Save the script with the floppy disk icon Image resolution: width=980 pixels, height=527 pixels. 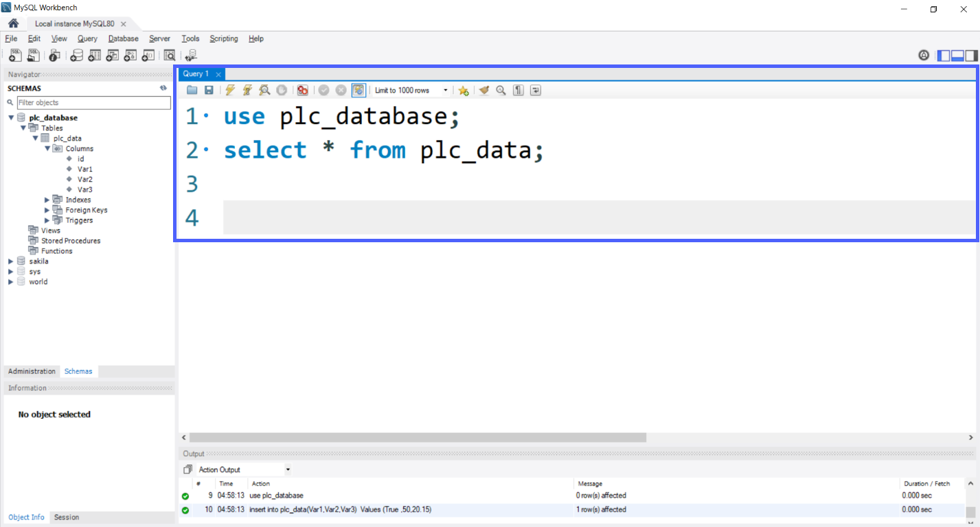click(x=209, y=90)
